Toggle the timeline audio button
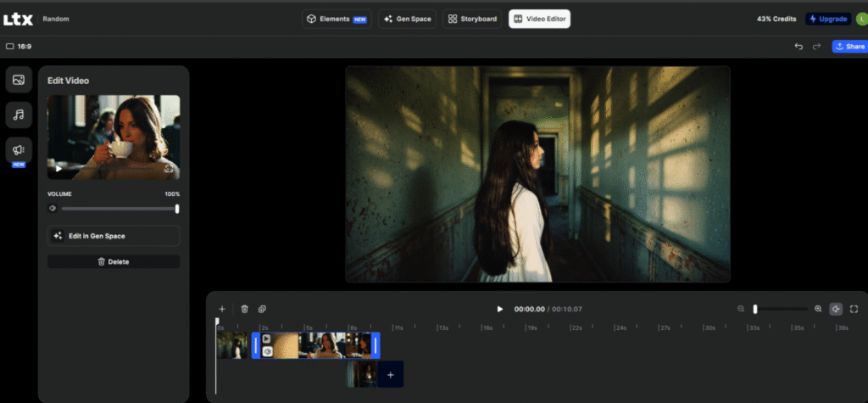The image size is (868, 403). pyautogui.click(x=836, y=309)
